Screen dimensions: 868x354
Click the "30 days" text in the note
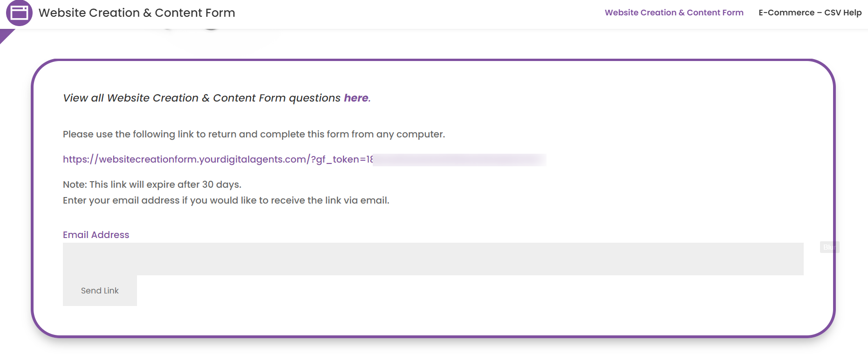point(221,184)
